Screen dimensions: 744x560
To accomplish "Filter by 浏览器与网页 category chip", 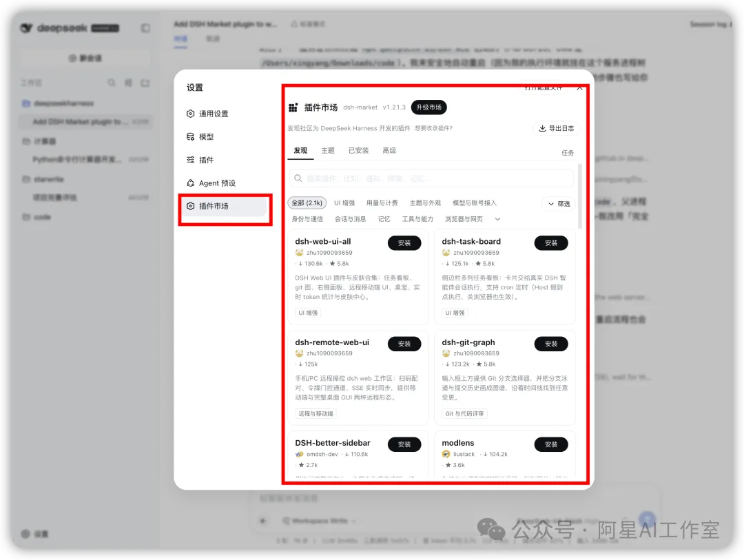I will (464, 219).
